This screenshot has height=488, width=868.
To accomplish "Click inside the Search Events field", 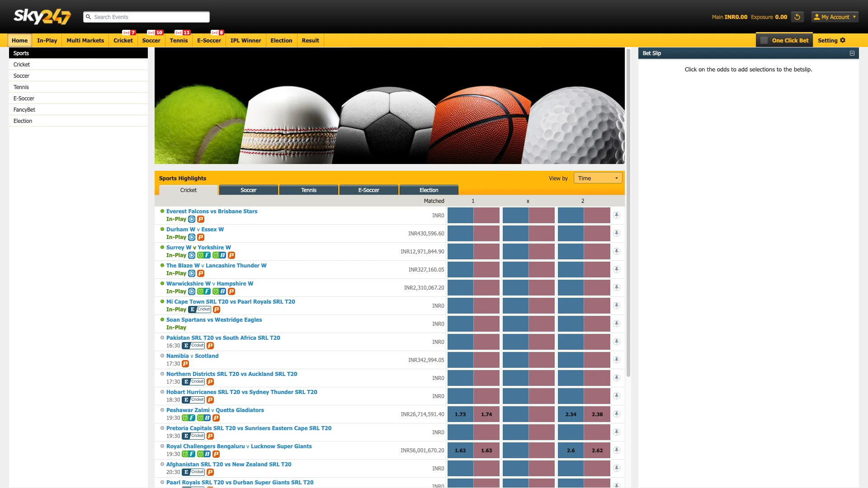I will click(146, 17).
